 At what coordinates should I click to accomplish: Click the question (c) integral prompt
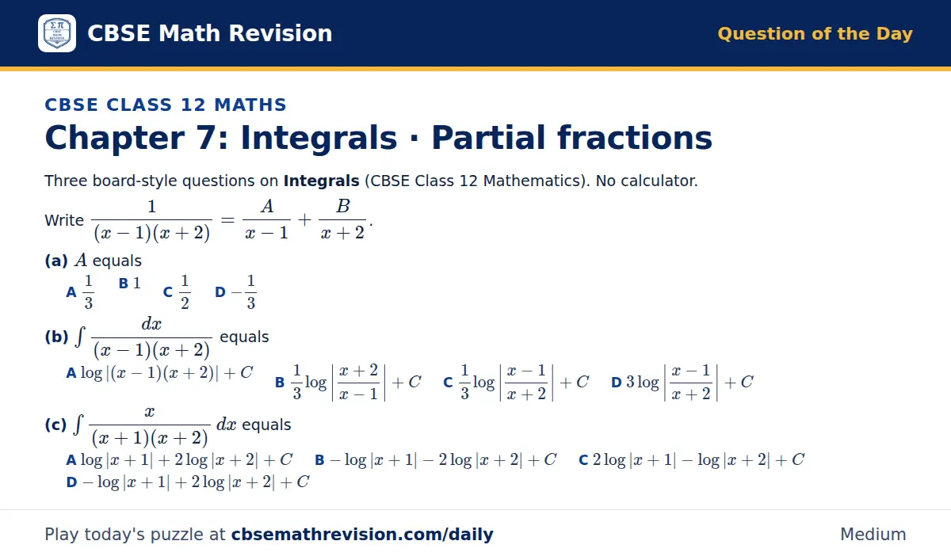(168, 425)
